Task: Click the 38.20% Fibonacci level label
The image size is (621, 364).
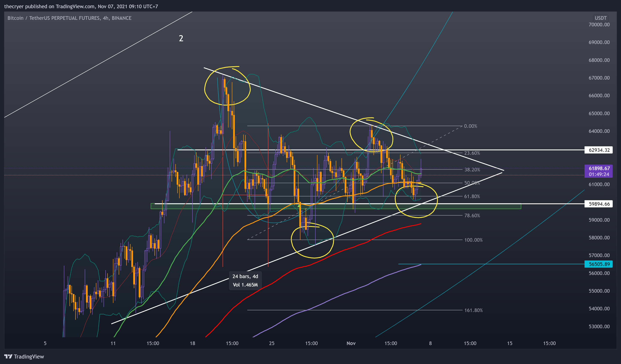Action: point(472,169)
